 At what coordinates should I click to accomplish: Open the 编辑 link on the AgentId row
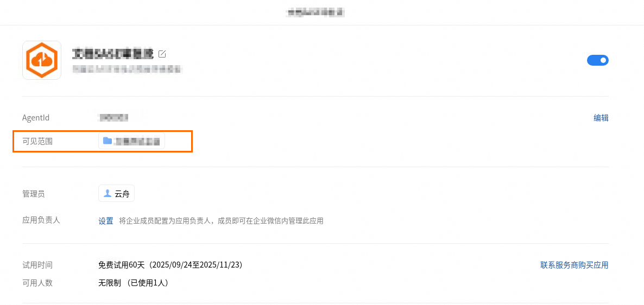pos(601,118)
